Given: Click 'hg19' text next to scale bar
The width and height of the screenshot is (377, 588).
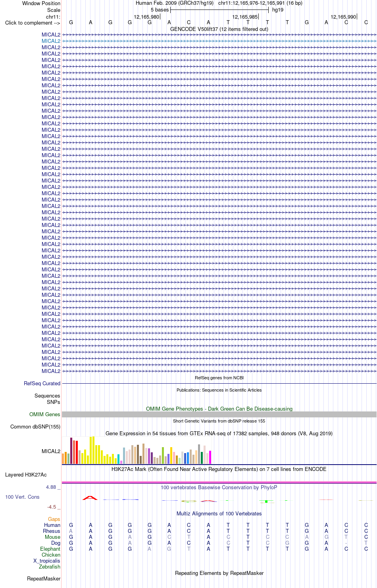Looking at the screenshot, I should point(278,10).
